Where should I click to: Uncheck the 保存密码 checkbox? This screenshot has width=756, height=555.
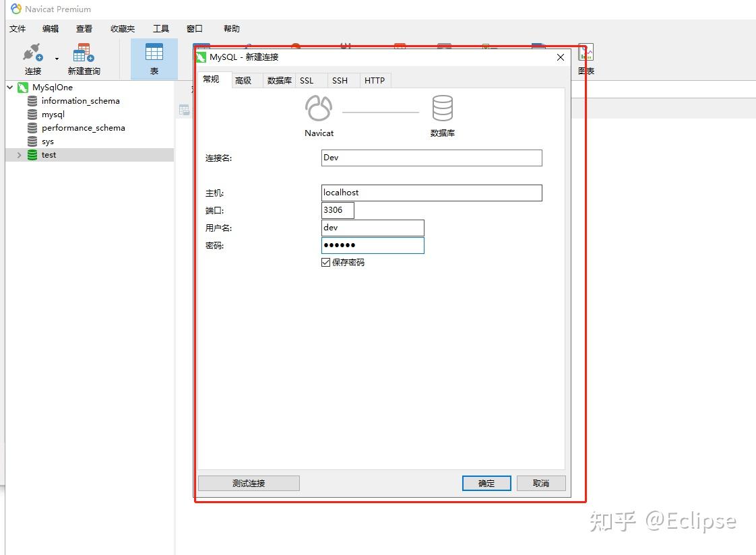326,262
